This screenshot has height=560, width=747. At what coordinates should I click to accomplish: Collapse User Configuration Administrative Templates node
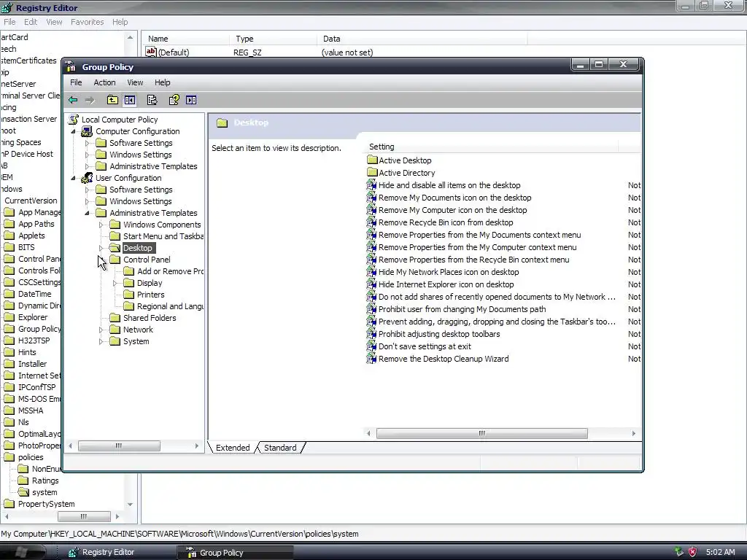[88, 213]
